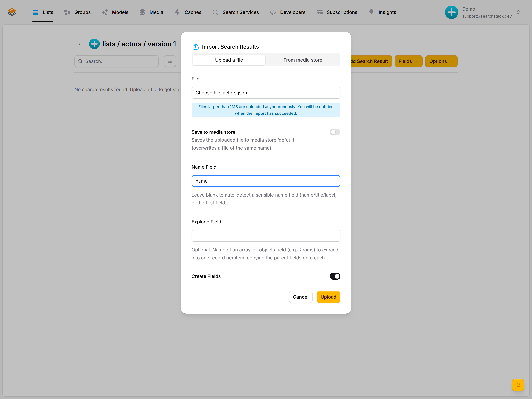The width and height of the screenshot is (532, 399).
Task: Click the Media database icon
Action: tap(142, 12)
